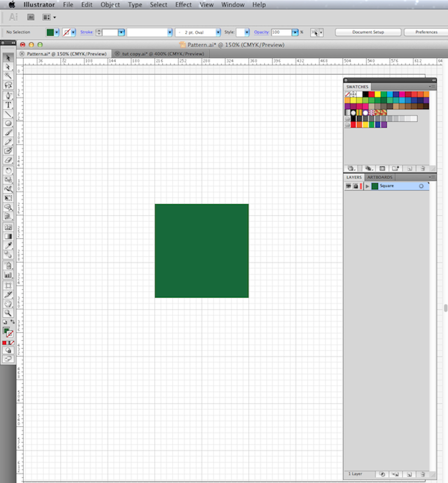Pick the yellow swatch in top row

coord(378,94)
